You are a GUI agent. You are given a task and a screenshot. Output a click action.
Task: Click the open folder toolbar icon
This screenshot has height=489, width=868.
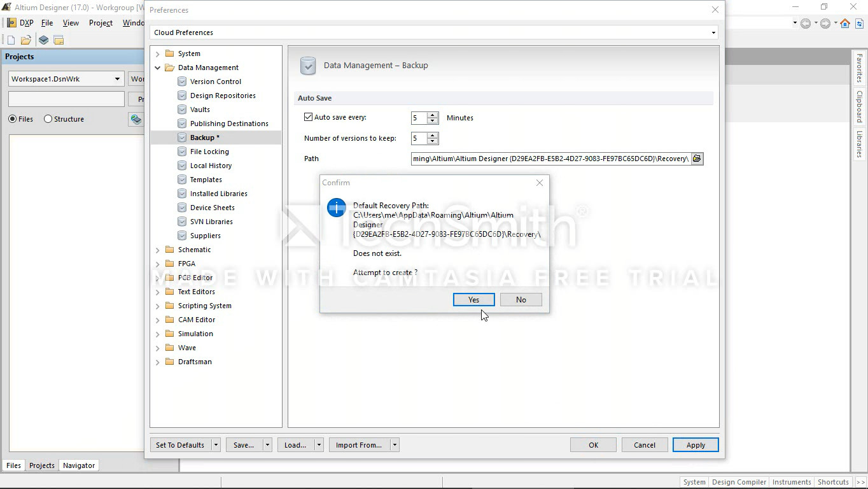[x=26, y=40]
